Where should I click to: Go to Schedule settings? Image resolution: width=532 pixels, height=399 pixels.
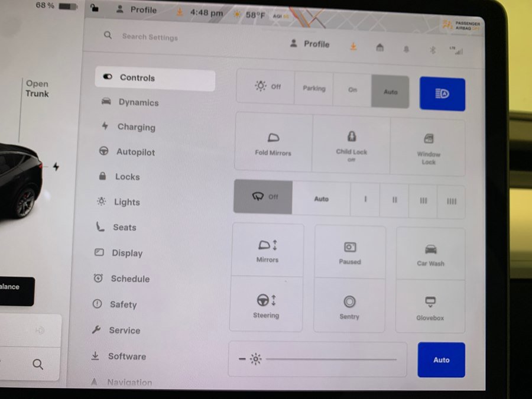click(x=121, y=278)
